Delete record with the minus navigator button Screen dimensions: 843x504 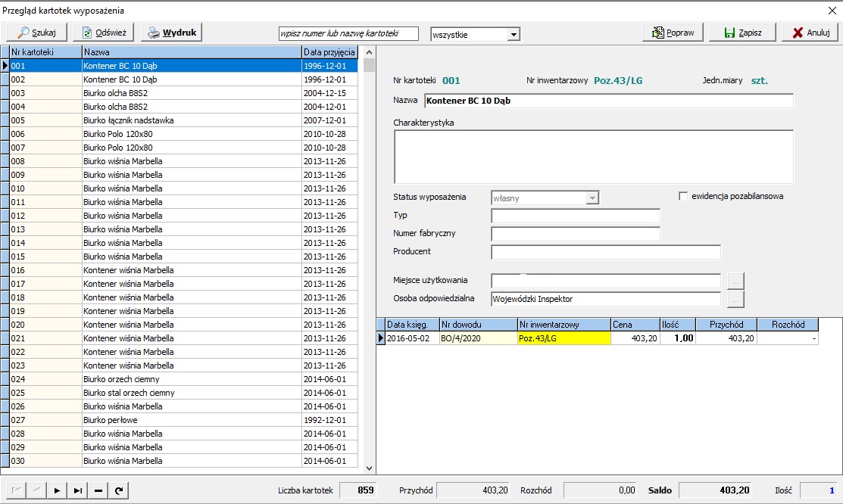(x=98, y=490)
